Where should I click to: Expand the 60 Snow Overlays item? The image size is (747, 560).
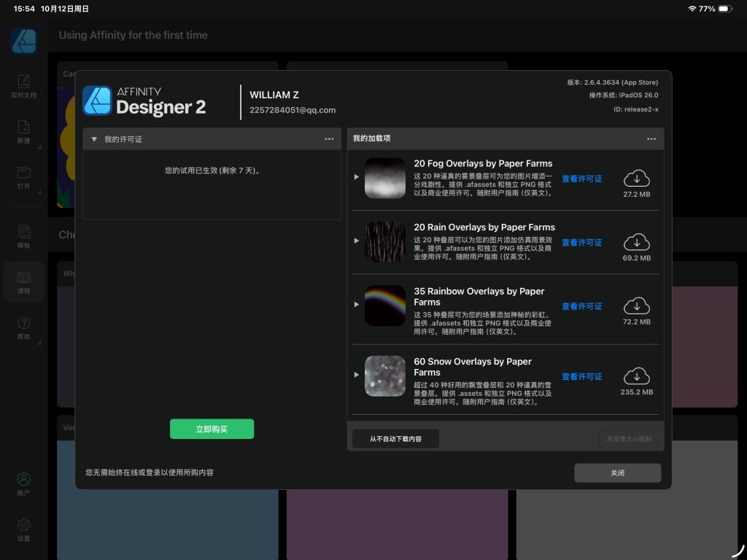(x=357, y=375)
